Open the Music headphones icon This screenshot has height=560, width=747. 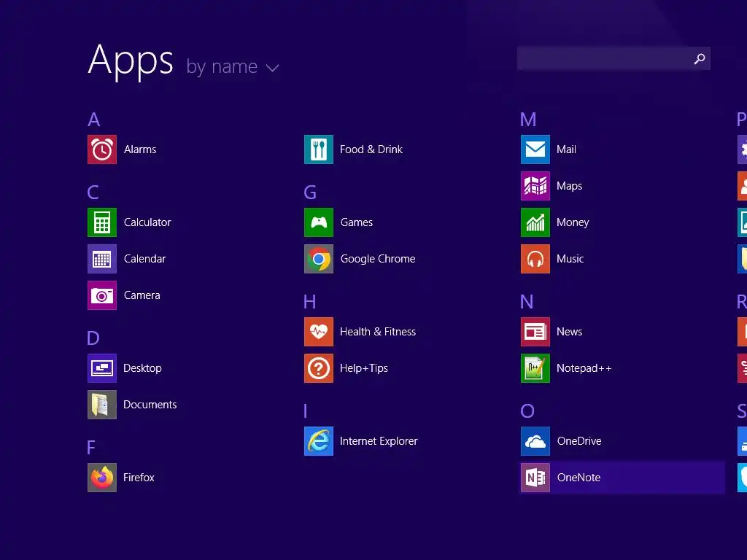(x=535, y=259)
